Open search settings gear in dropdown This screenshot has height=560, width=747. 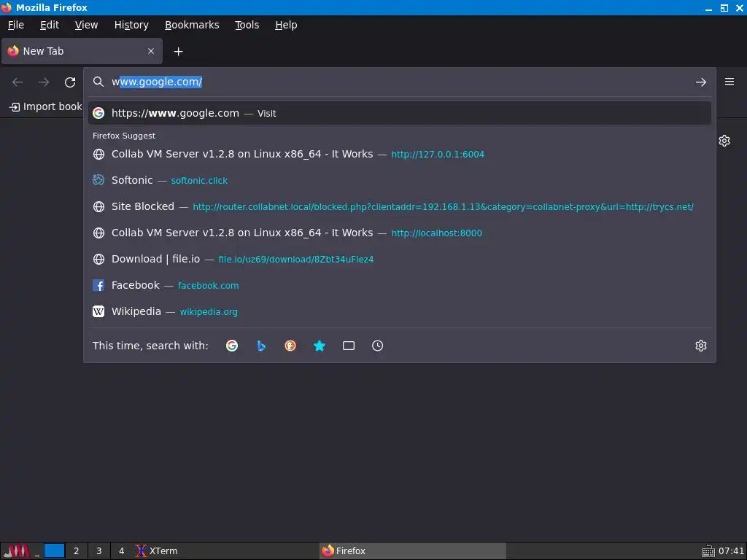[700, 346]
